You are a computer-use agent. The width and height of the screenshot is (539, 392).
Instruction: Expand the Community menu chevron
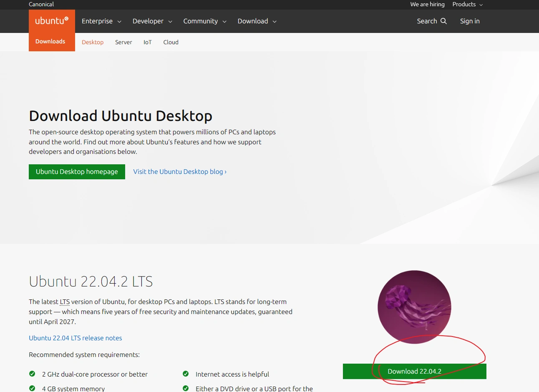tap(224, 22)
